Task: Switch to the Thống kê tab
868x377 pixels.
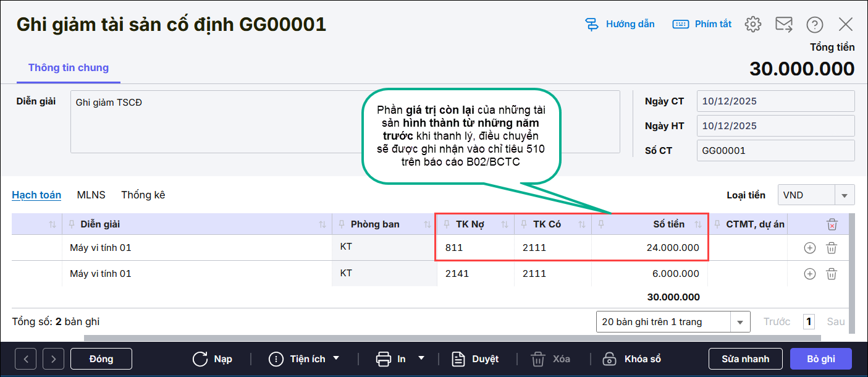Action: click(x=143, y=195)
